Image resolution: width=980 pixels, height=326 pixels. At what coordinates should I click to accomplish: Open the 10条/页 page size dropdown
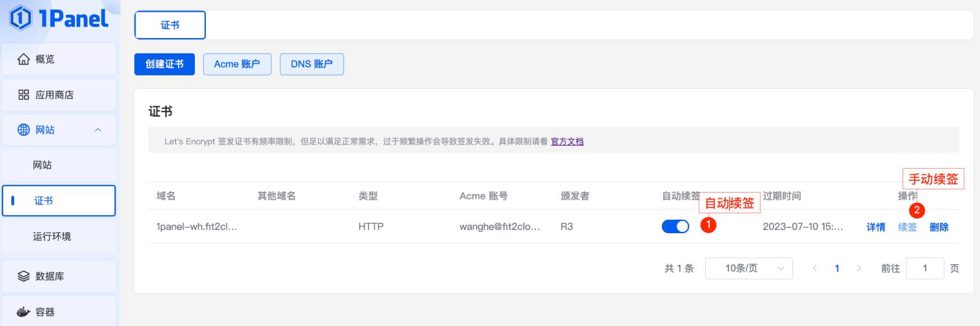748,269
